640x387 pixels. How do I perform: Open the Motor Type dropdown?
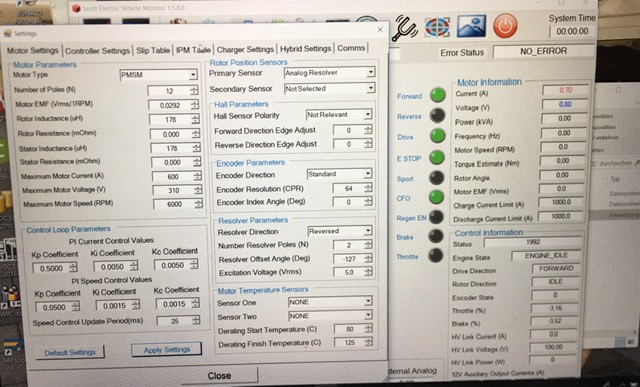point(158,75)
